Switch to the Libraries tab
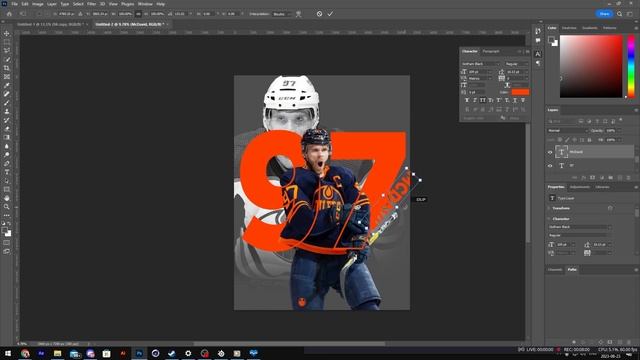The height and width of the screenshot is (360, 640). (602, 187)
